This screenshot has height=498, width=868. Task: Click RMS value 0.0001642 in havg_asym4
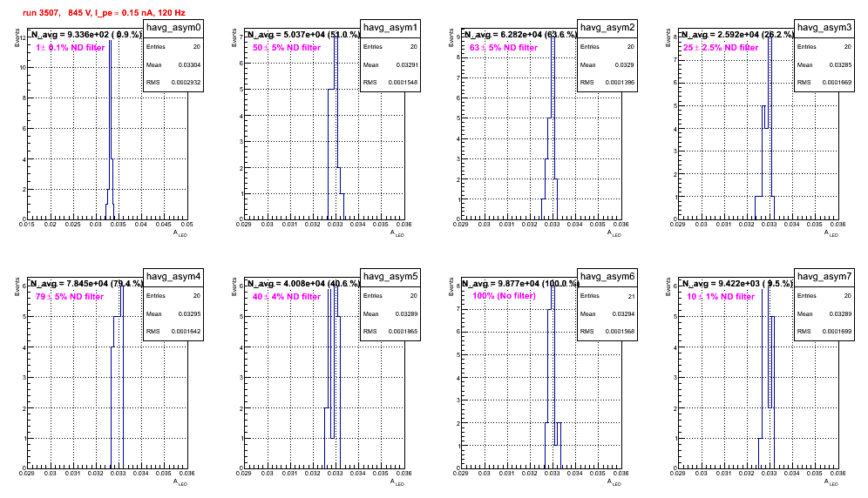[186, 332]
